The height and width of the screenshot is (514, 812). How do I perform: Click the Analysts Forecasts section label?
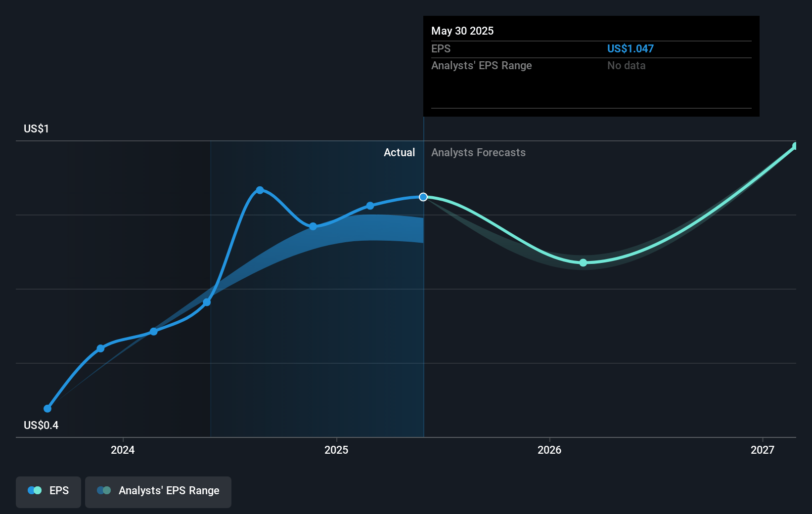[478, 152]
